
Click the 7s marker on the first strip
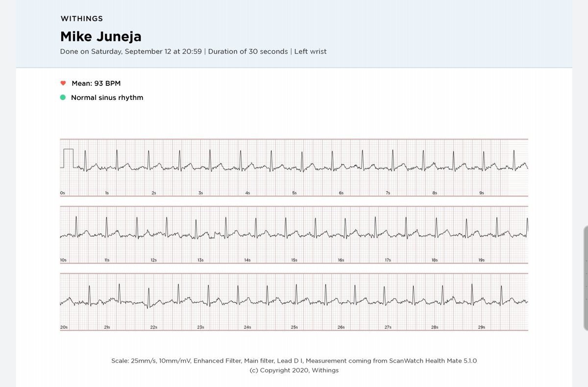pyautogui.click(x=388, y=193)
